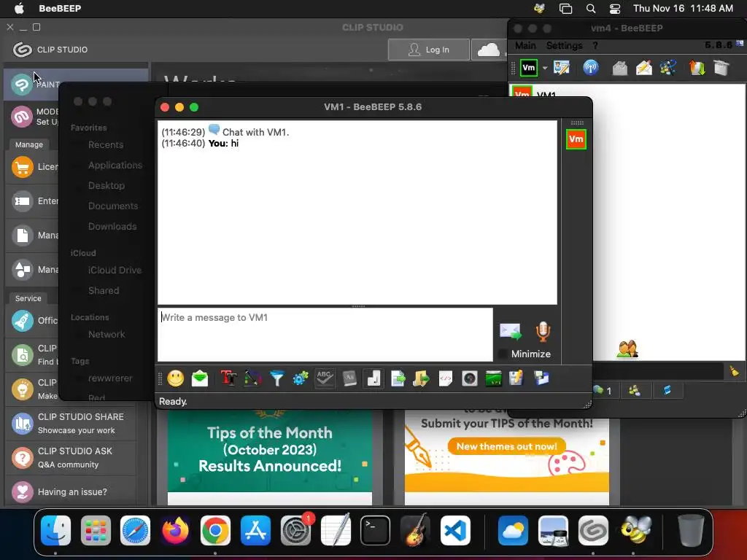
Task: Open file transfers up-down arrows icon
Action: click(697, 68)
